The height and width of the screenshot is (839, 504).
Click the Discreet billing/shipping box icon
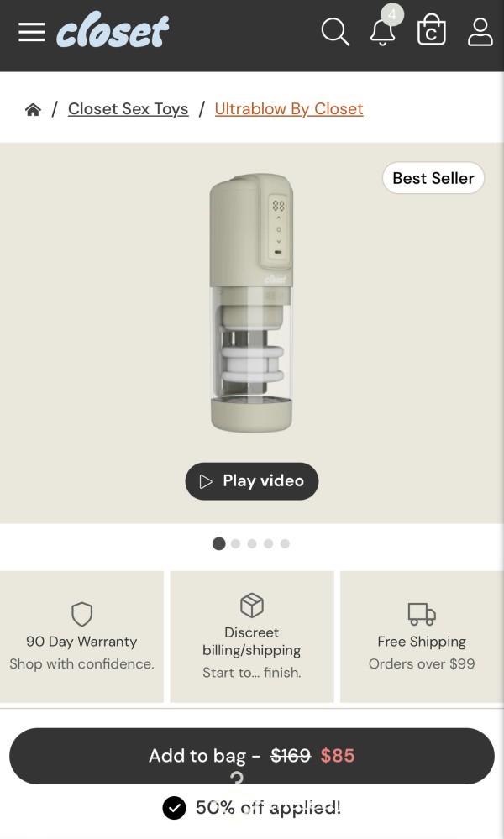click(x=252, y=606)
